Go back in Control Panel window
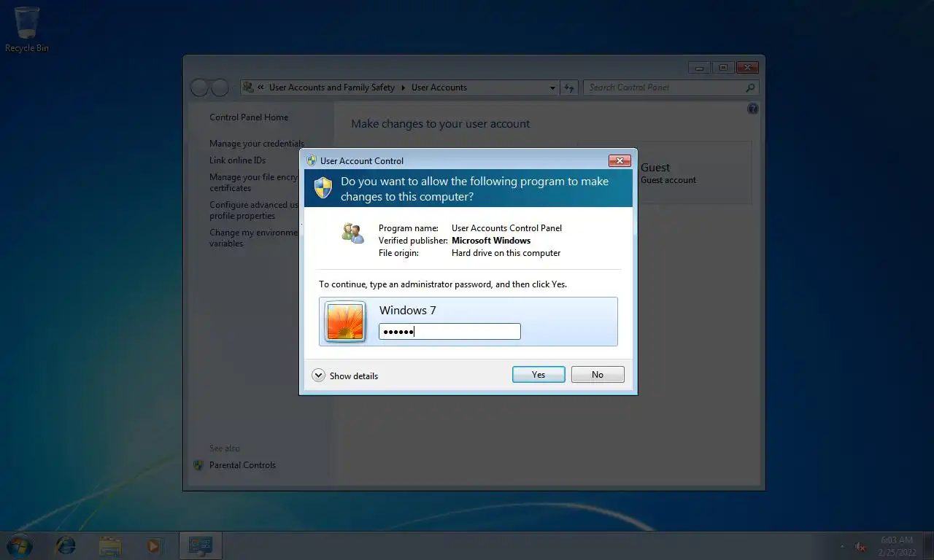 pyautogui.click(x=199, y=88)
